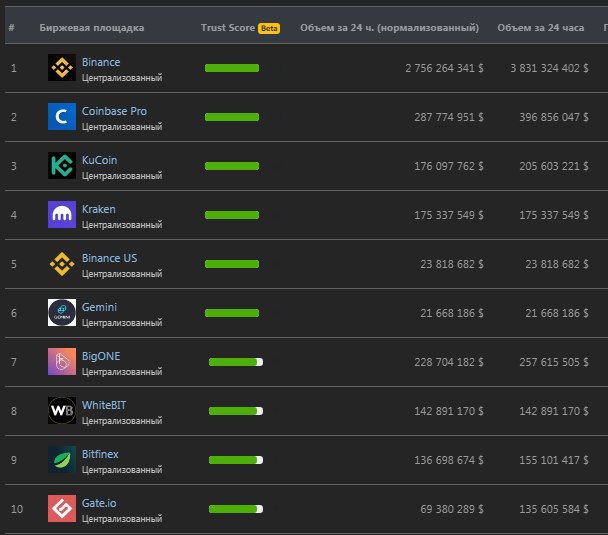Click BigONE's Trust Score bar
This screenshot has width=608, height=535.
point(236,362)
